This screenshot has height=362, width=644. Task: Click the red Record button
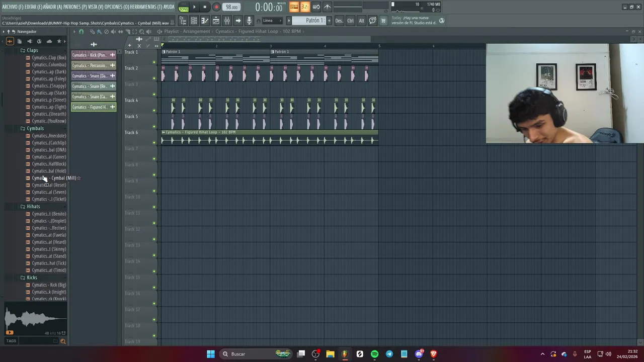(x=216, y=7)
